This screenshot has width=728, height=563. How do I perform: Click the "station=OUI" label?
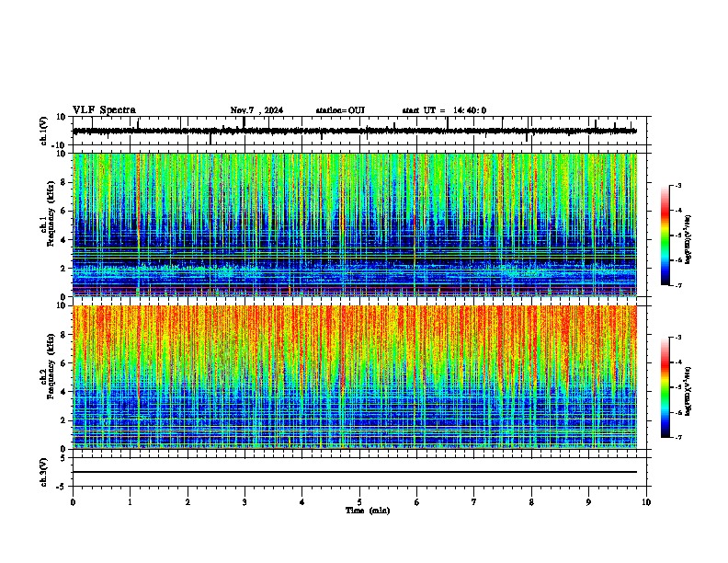pos(340,110)
